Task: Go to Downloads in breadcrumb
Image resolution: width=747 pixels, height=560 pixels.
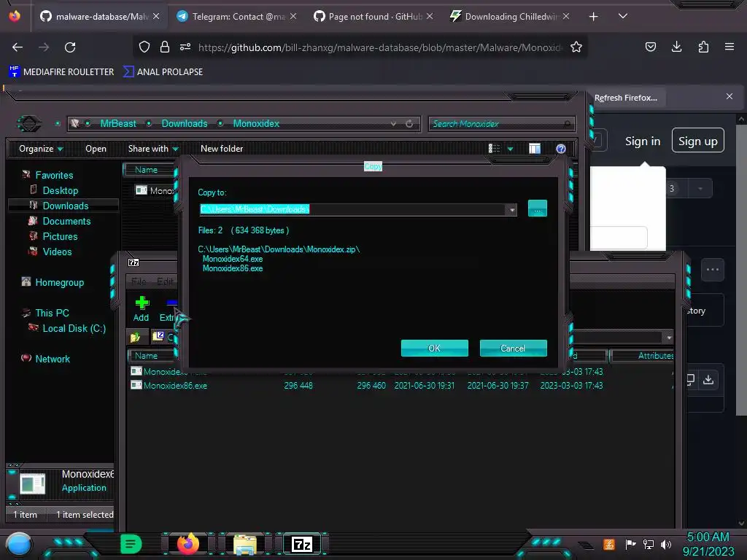Action: [185, 124]
